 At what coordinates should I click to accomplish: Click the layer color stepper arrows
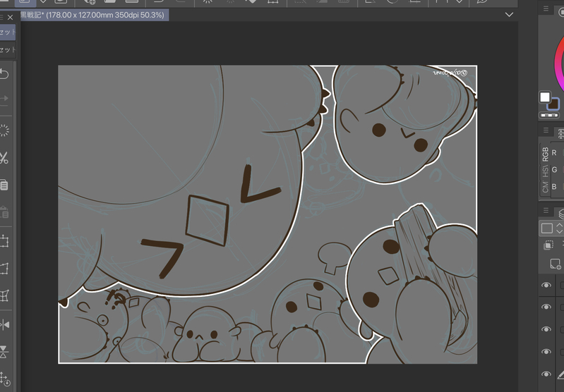(x=559, y=228)
